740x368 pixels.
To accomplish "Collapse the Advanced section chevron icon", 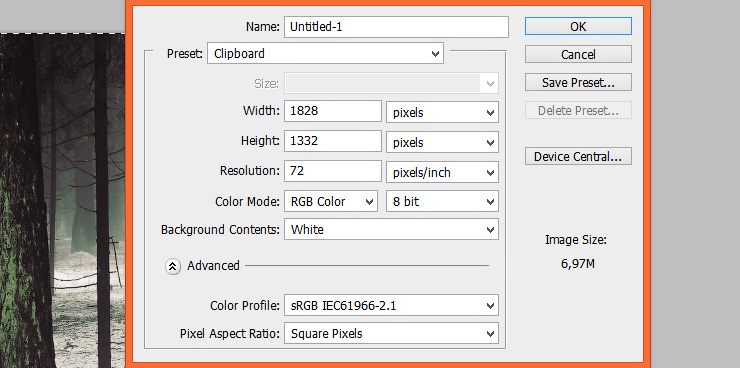I will pyautogui.click(x=173, y=267).
